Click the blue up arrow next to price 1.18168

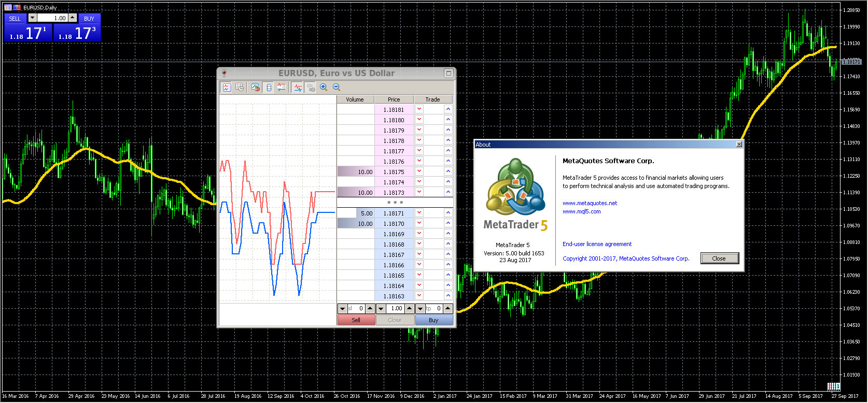(x=448, y=244)
